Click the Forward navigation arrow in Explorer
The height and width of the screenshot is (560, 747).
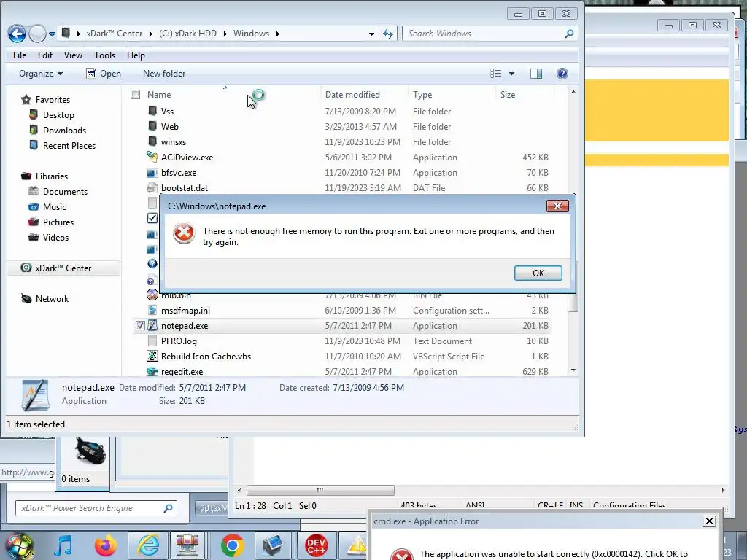(x=37, y=34)
